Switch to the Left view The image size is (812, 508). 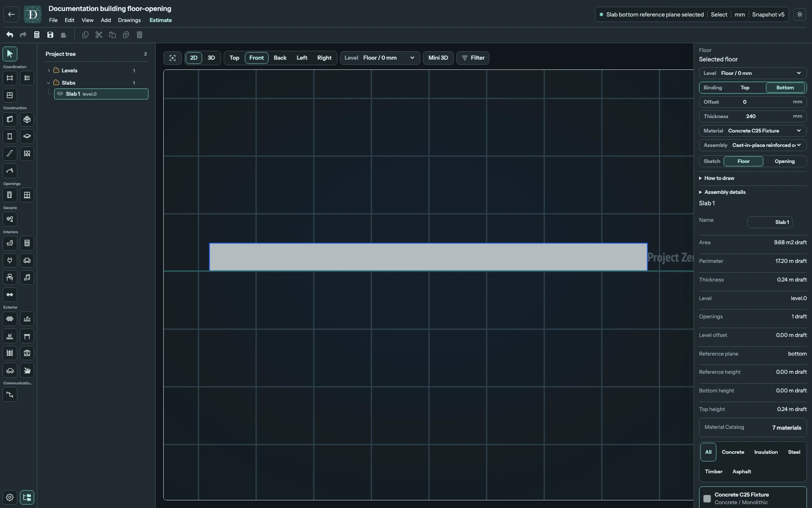(x=302, y=58)
